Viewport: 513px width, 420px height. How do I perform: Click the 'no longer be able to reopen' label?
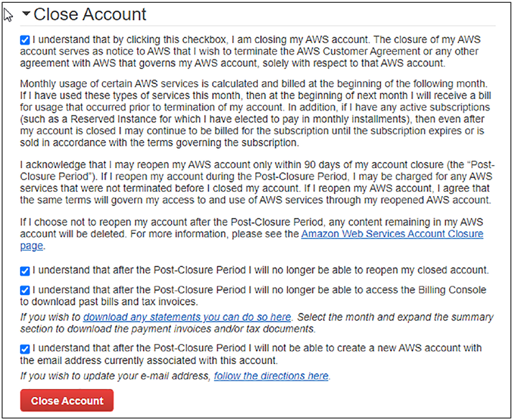[260, 270]
